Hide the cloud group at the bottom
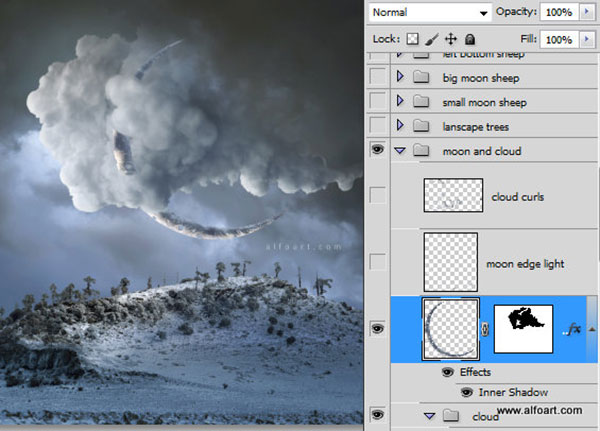Screen dimensions: 600x431 [x=378, y=415]
